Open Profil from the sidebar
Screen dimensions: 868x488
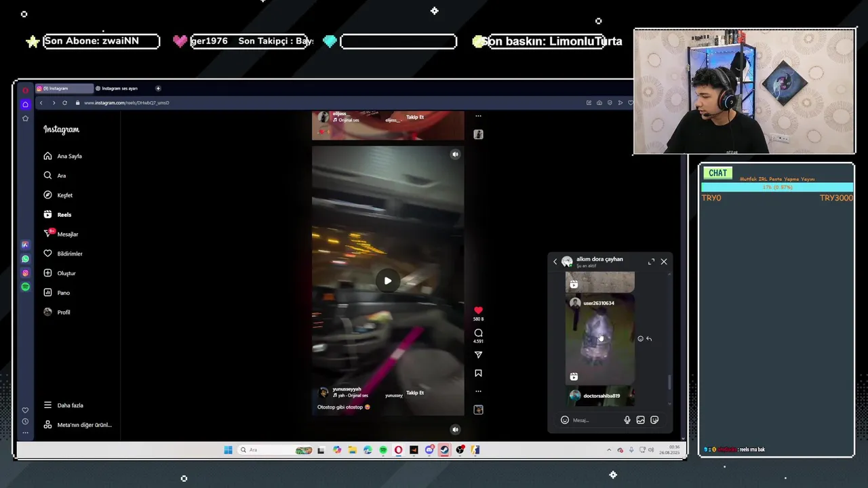click(x=56, y=312)
